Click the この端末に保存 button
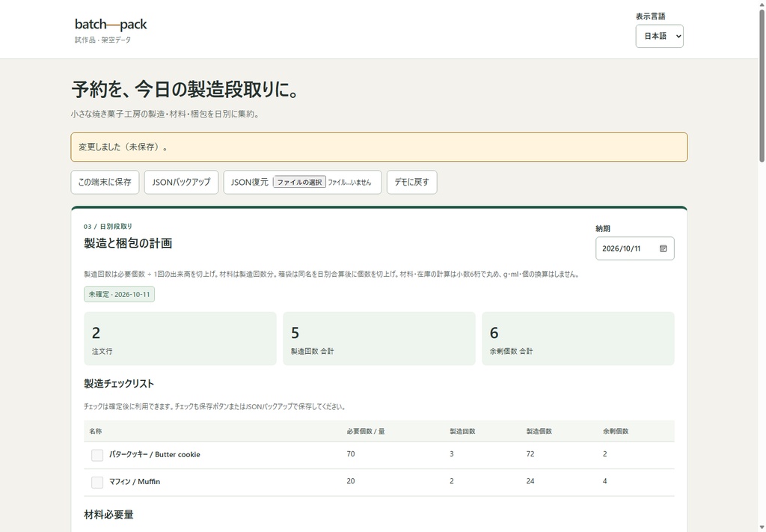This screenshot has height=532, width=766. (x=105, y=183)
